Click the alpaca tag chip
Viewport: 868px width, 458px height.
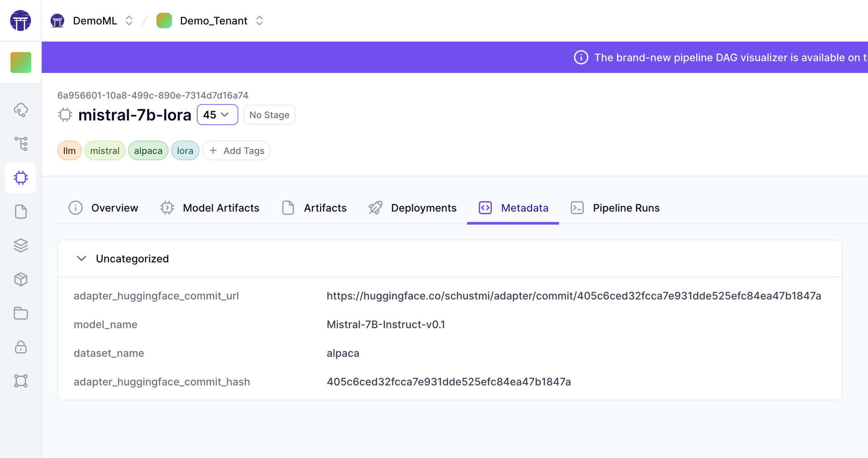pos(148,151)
